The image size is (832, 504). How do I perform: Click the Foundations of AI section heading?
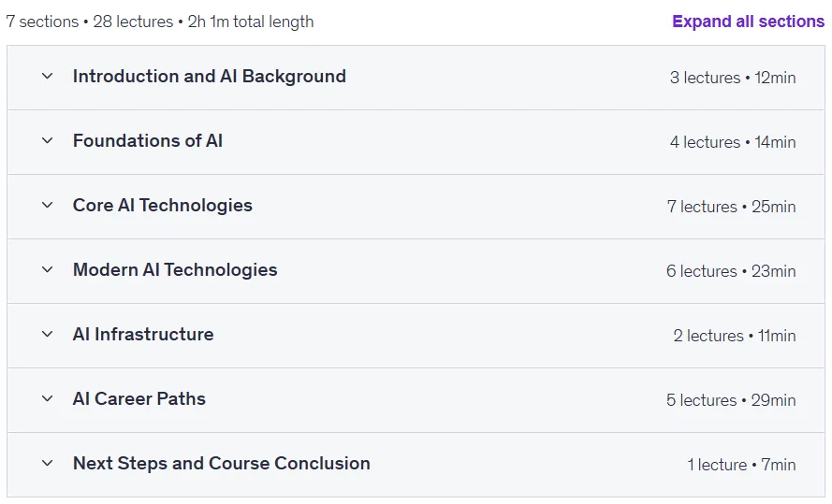(x=148, y=141)
